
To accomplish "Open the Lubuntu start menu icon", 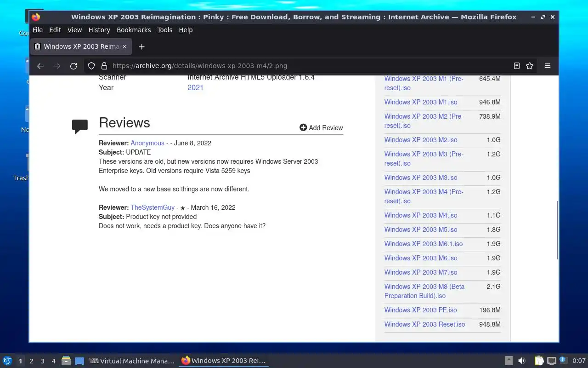I will [x=7, y=361].
